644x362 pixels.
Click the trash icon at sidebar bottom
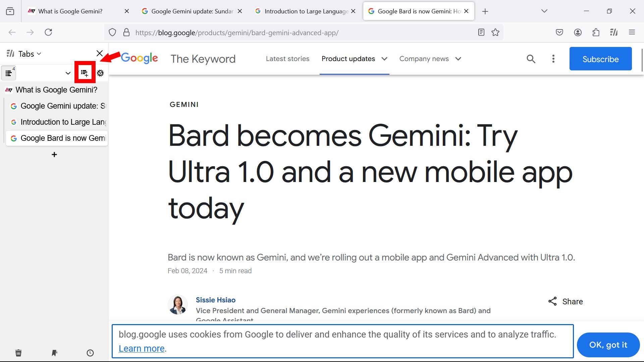click(18, 353)
